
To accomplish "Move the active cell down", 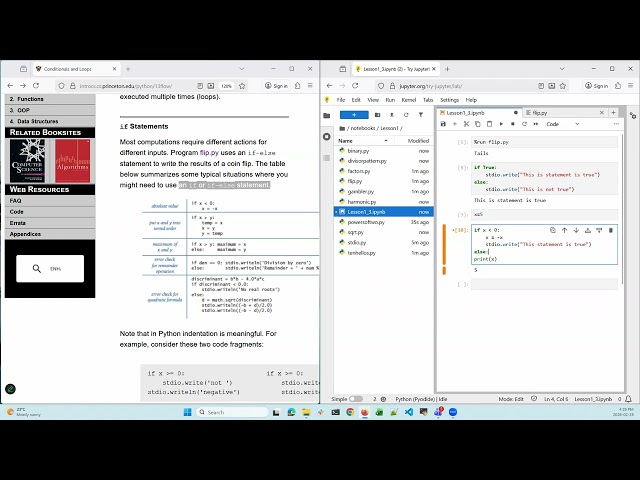I will click(576, 230).
